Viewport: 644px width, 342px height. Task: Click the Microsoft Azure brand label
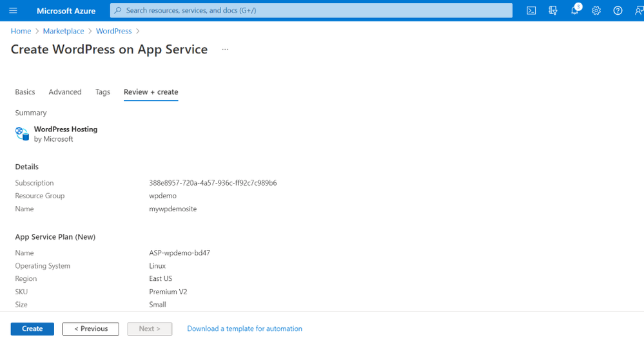click(66, 11)
